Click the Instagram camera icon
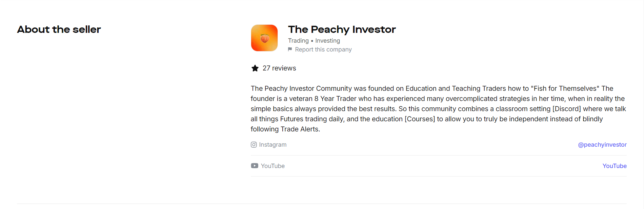644x209 pixels. point(254,145)
